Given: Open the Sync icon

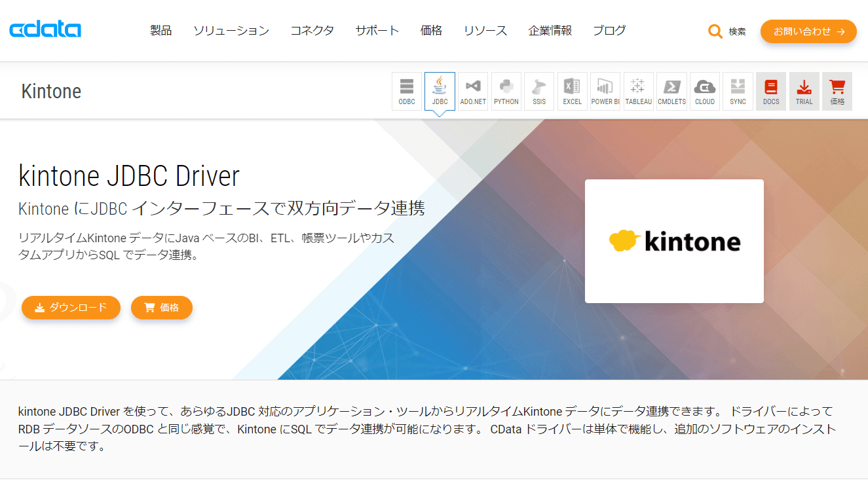Looking at the screenshot, I should point(738,91).
